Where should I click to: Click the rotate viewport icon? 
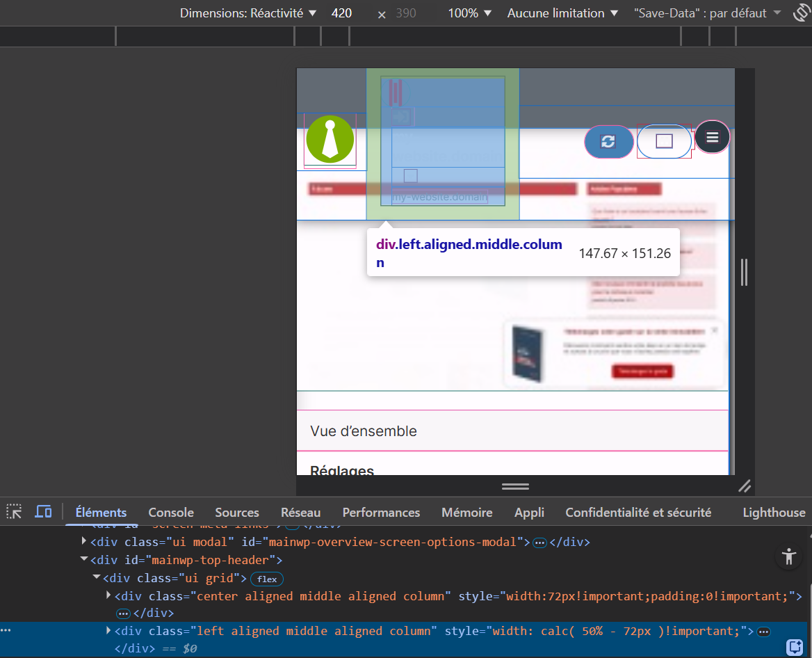(803, 13)
